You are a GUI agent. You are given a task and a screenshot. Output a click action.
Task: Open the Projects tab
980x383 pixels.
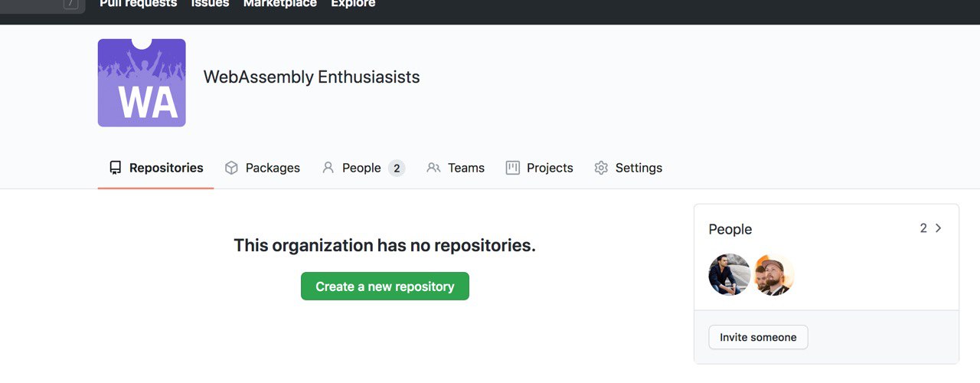point(539,168)
